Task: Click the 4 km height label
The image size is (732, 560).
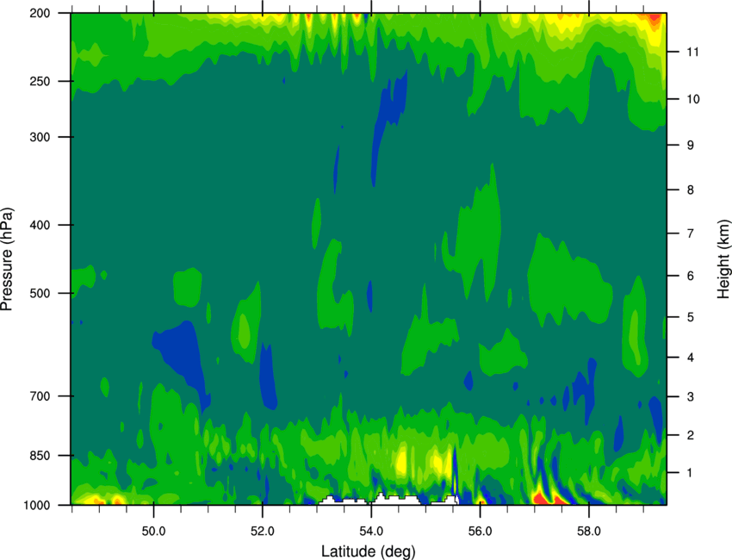Action: point(691,358)
